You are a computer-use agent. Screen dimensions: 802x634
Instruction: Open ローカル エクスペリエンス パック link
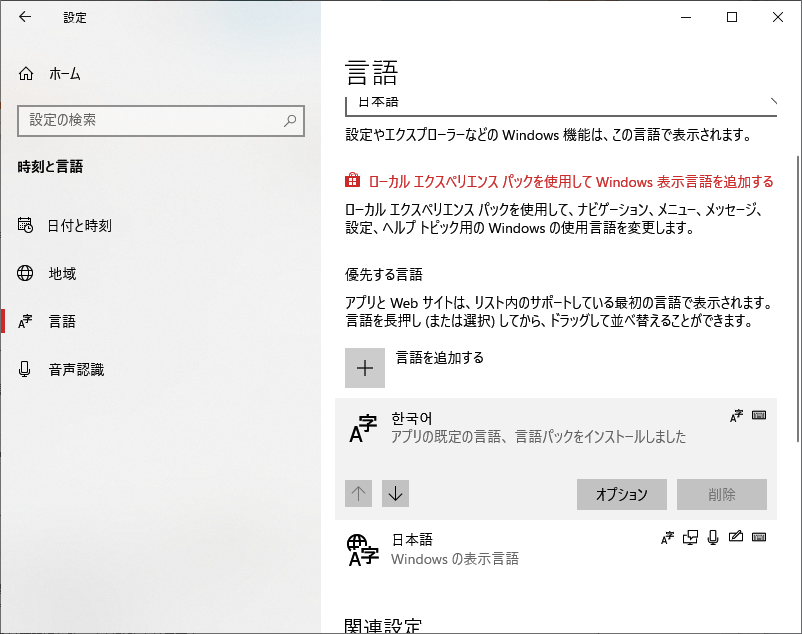click(x=571, y=182)
